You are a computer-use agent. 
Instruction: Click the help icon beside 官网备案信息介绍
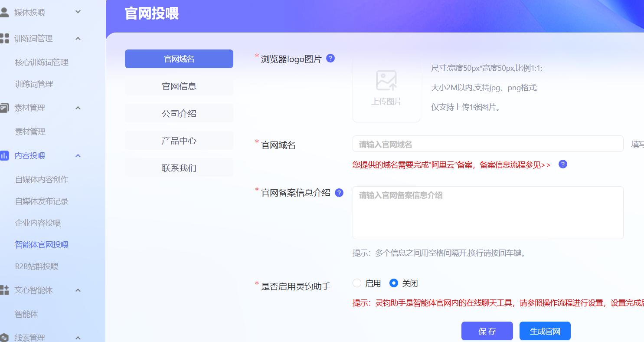coord(339,193)
